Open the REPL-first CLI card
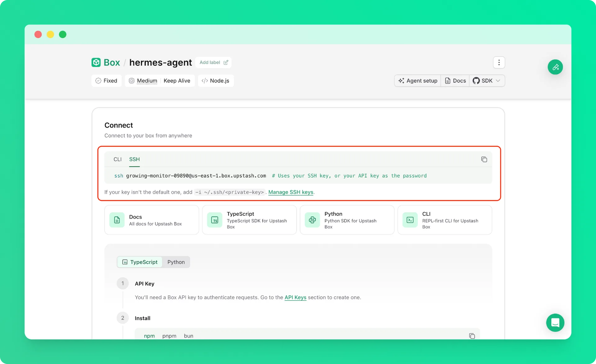The height and width of the screenshot is (364, 596). [445, 220]
